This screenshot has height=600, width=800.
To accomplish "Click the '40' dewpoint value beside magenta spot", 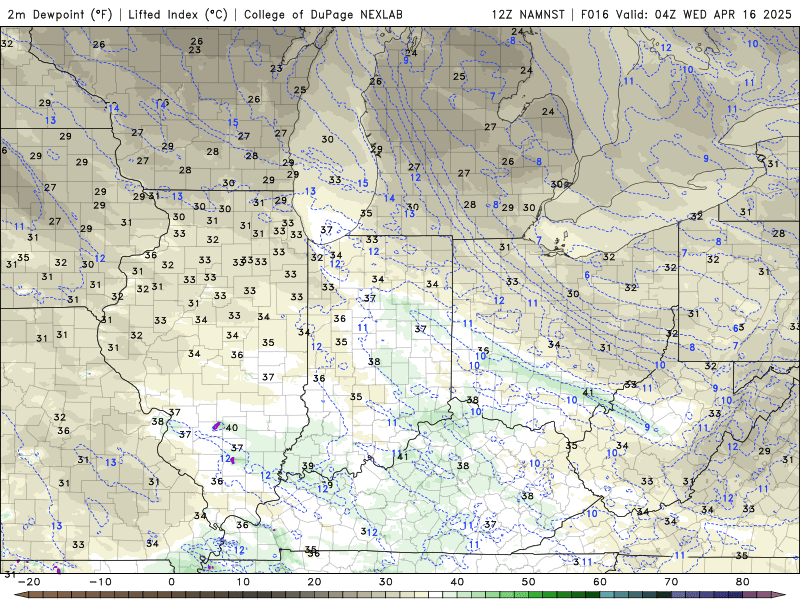I will (x=232, y=428).
